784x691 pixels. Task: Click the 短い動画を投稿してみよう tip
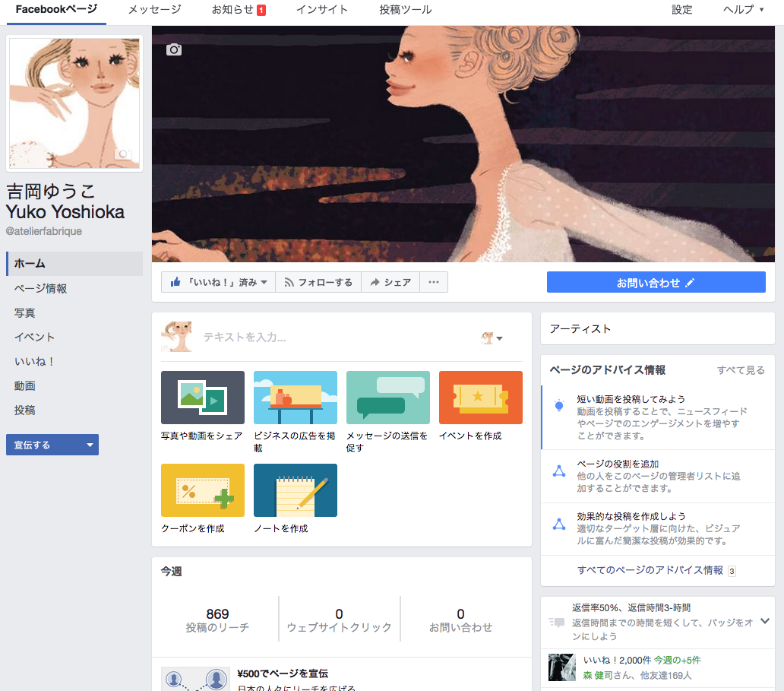coord(658,417)
